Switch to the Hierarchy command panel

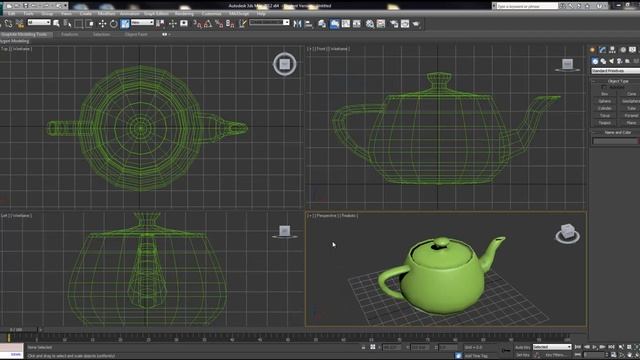point(612,50)
